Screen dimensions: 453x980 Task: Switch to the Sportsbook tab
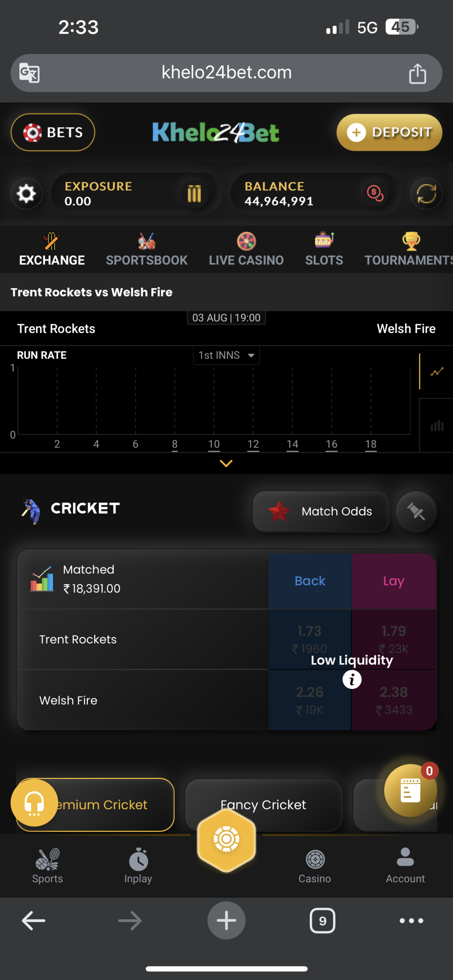(147, 250)
